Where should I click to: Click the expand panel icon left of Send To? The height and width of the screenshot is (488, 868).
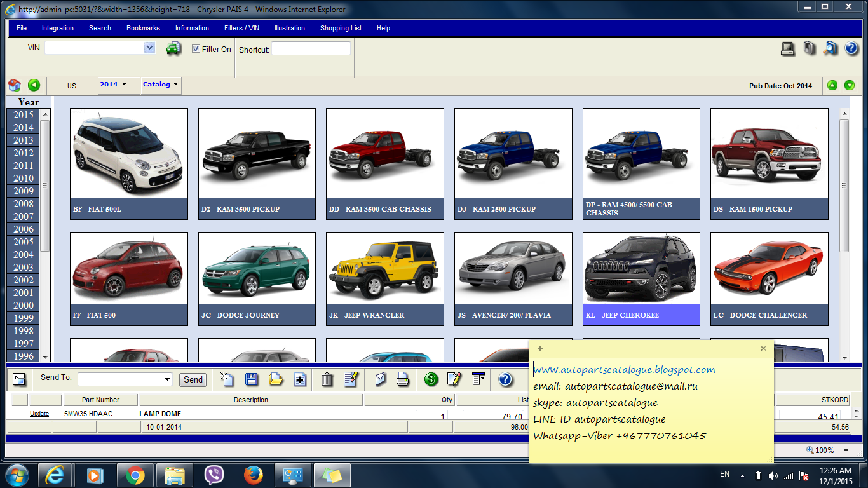click(x=19, y=379)
